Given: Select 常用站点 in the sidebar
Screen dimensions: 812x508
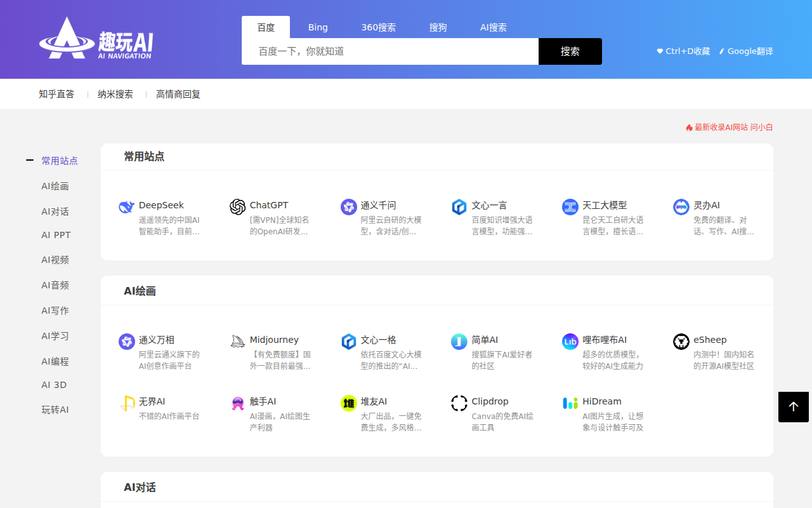Looking at the screenshot, I should [x=60, y=161].
